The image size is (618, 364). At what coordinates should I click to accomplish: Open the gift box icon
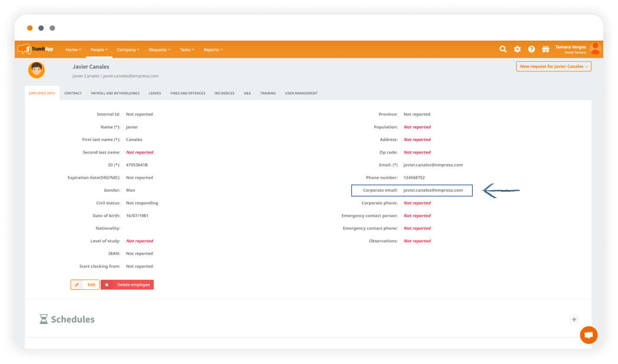546,49
